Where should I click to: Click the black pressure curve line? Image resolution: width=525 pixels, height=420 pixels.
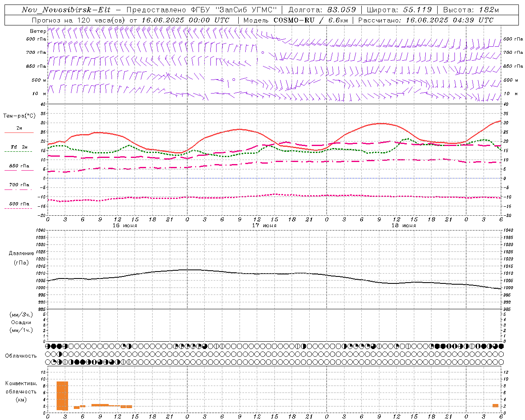[274, 274]
